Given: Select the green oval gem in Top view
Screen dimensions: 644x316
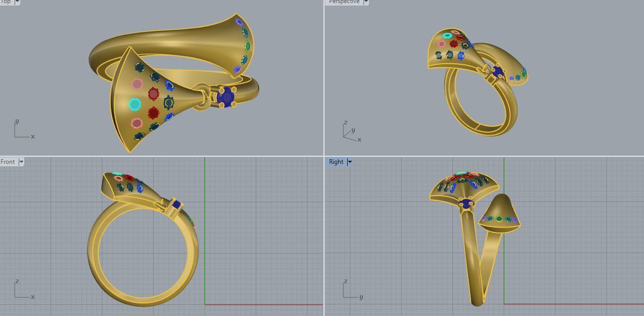Looking at the screenshot, I should click(247, 46).
